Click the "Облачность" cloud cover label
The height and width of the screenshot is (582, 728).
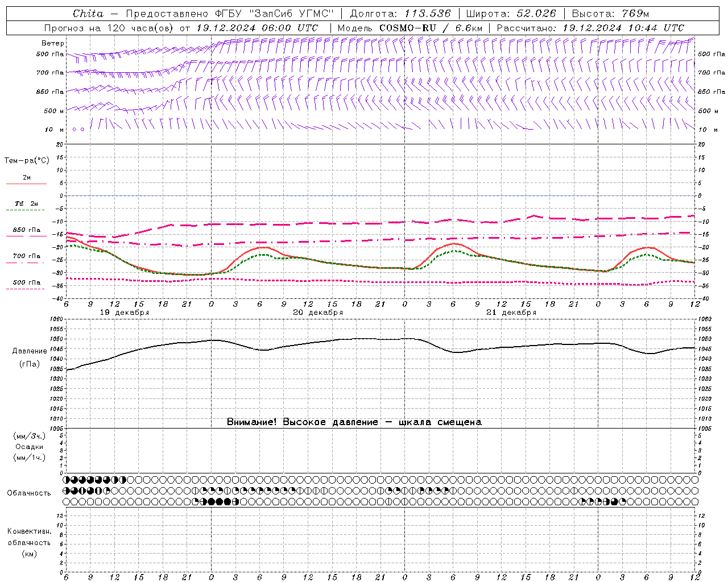(29, 493)
